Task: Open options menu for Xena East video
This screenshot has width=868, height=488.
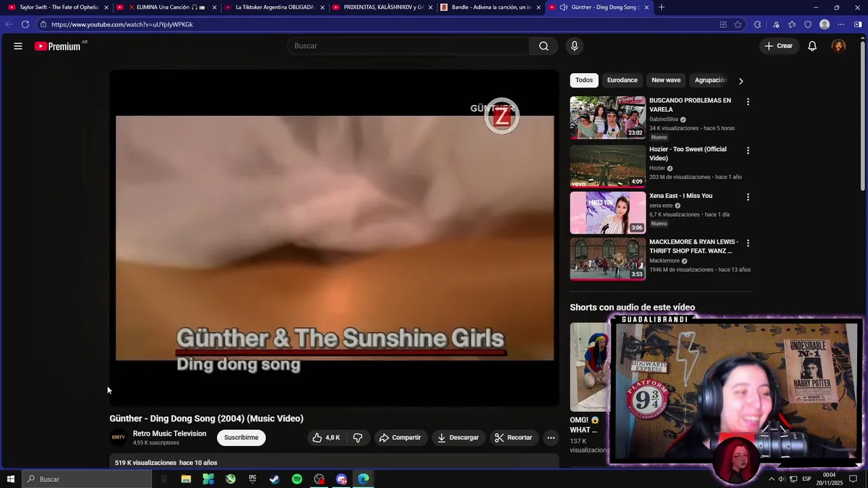Action: [748, 197]
